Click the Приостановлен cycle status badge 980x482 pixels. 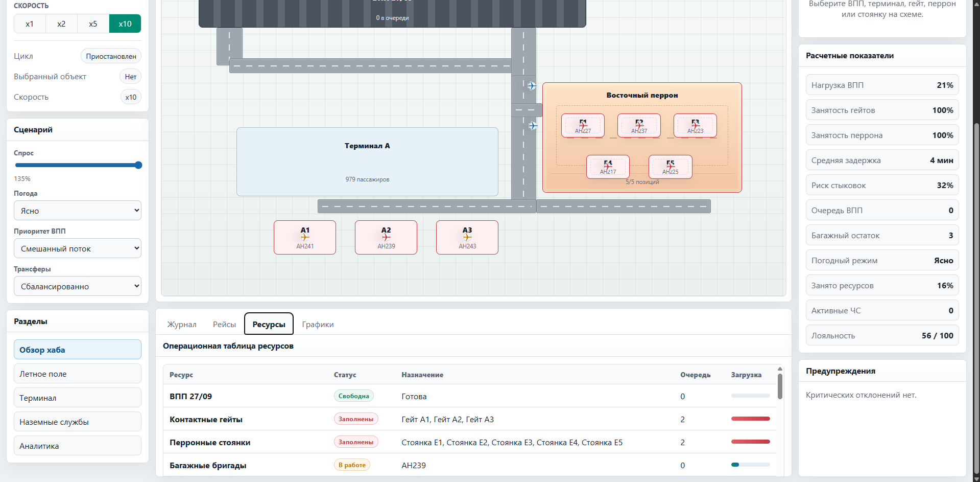[x=111, y=56]
